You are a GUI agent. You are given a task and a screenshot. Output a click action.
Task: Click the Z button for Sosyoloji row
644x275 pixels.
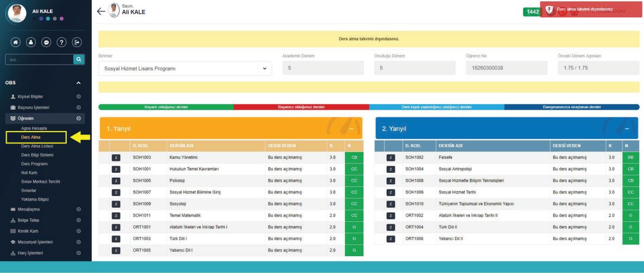(115, 204)
